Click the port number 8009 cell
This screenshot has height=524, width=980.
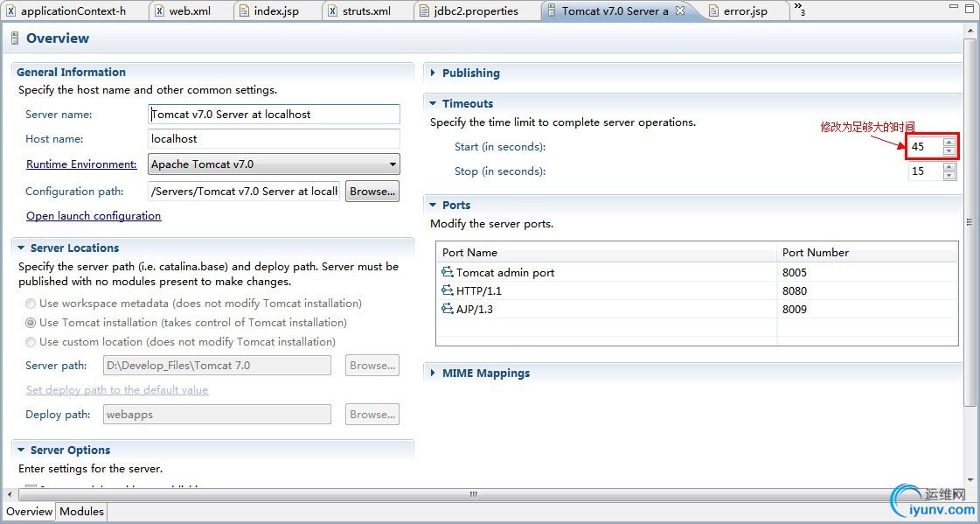(867, 309)
